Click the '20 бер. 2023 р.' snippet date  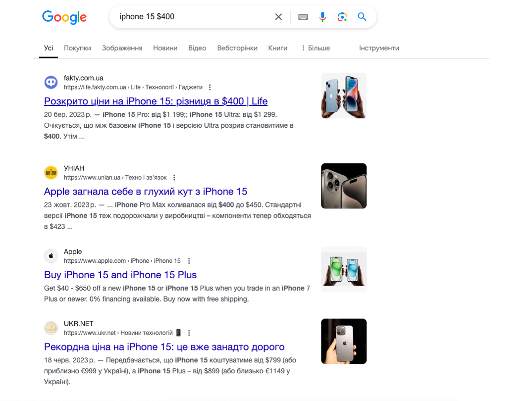(x=68, y=114)
